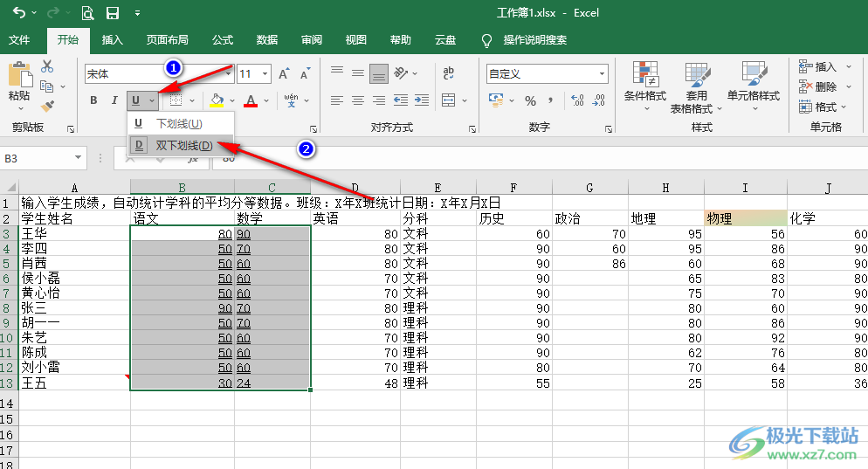The height and width of the screenshot is (469, 868).
Task: Click the phonetic guide wén icon
Action: point(291,100)
